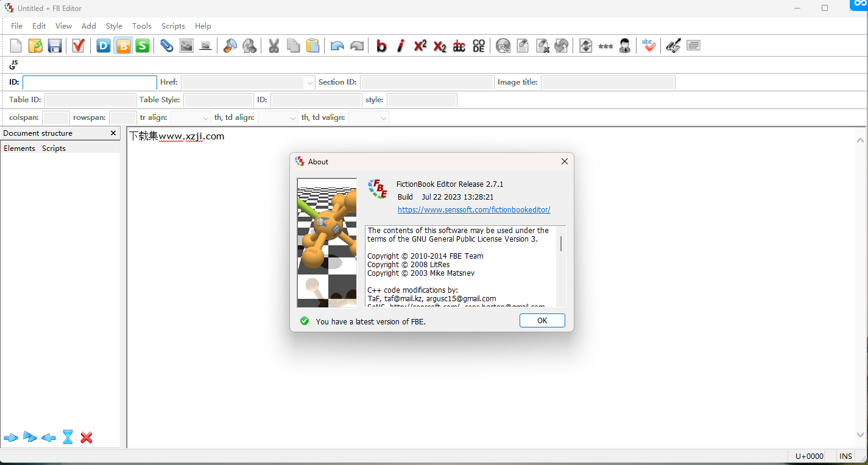Open the View menu
Image resolution: width=868 pixels, height=465 pixels.
pos(63,26)
